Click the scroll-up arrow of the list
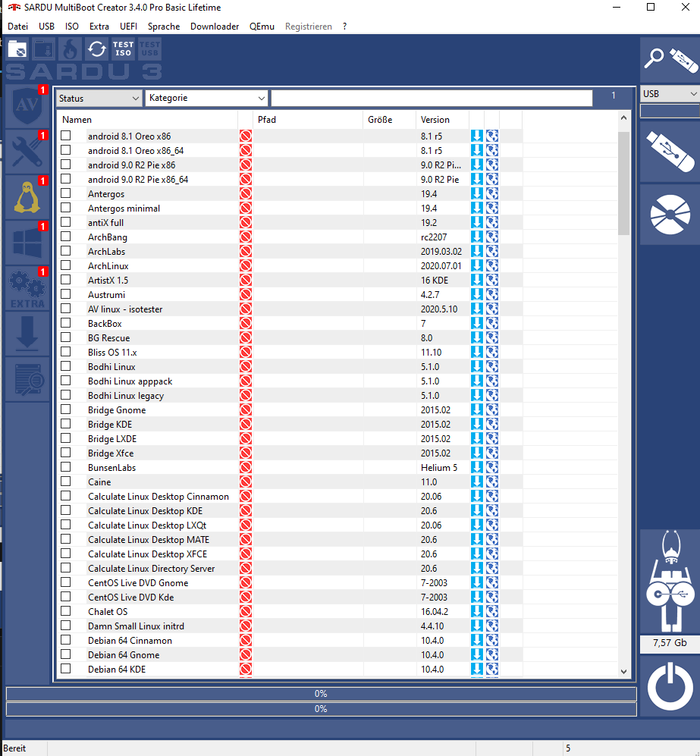Viewport: 700px width, 756px height. tap(624, 118)
